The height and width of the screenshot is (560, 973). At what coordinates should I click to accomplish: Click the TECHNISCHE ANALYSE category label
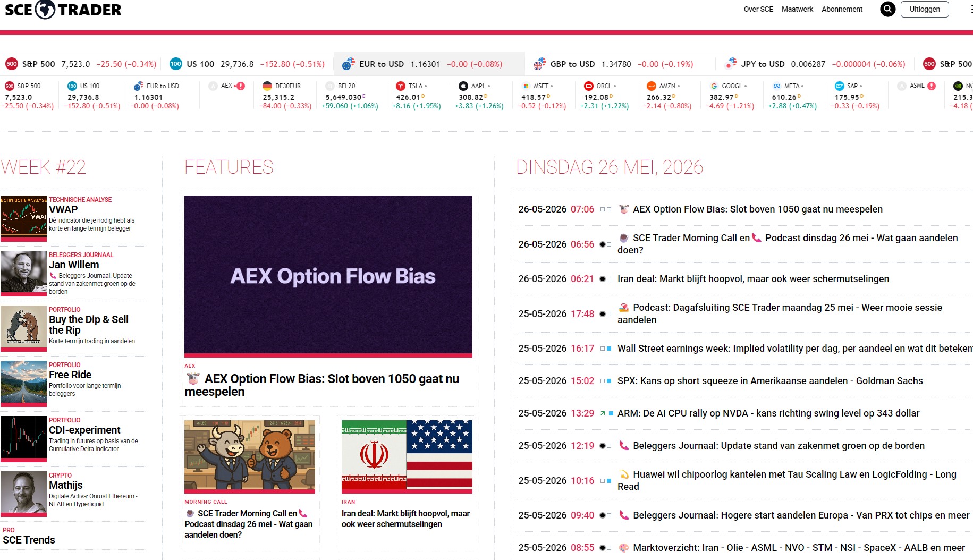[x=80, y=200]
